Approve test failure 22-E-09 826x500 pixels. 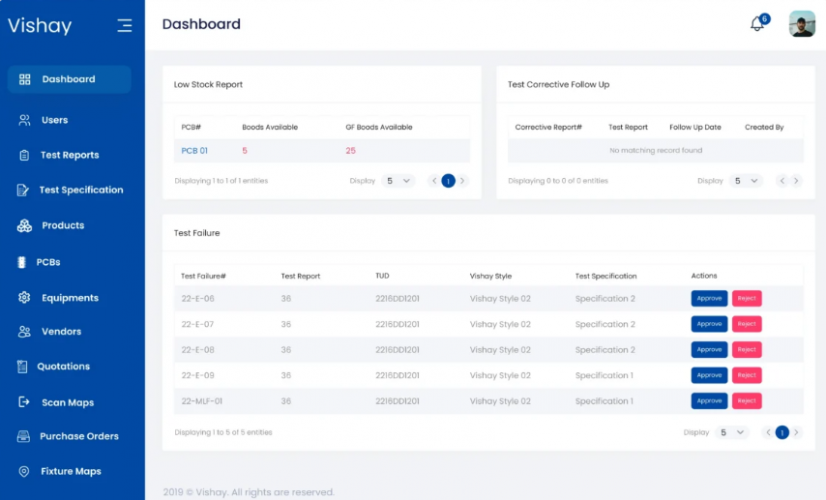(709, 375)
